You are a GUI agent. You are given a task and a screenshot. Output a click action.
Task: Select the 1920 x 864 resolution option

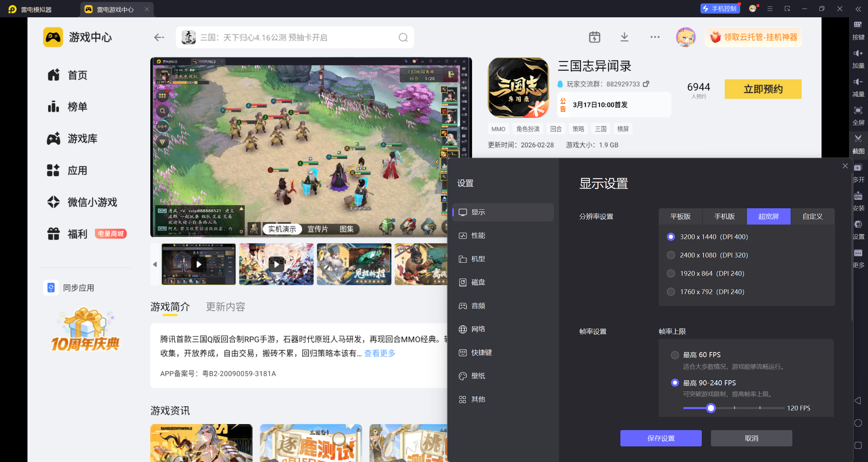671,273
